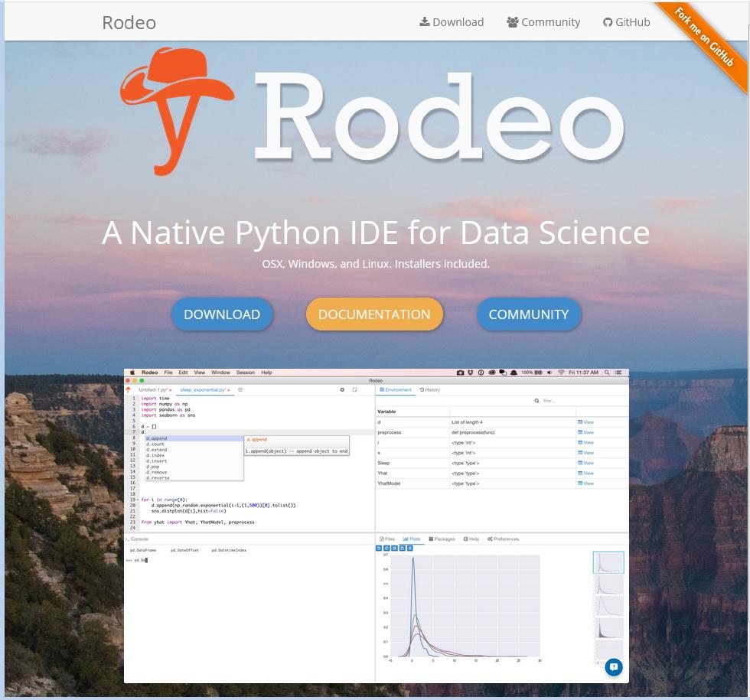
Task: Click the Fork me on GitHub ribbon
Action: coord(704,37)
